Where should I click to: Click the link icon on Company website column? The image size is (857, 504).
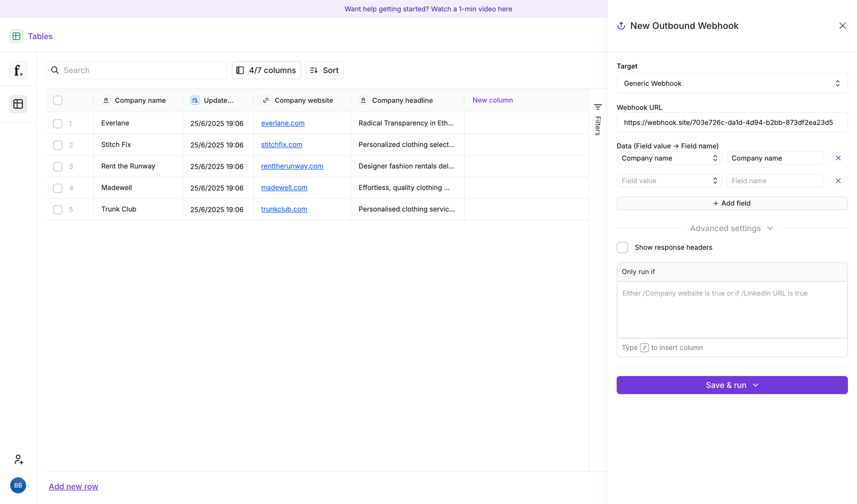coord(266,100)
